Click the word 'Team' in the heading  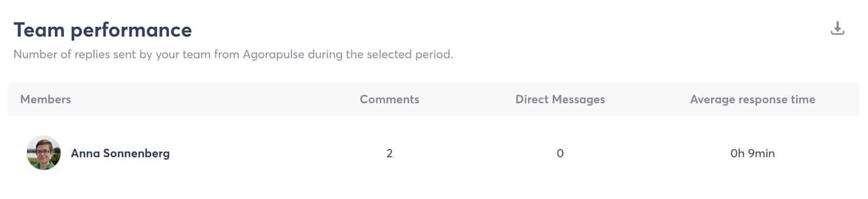point(39,30)
